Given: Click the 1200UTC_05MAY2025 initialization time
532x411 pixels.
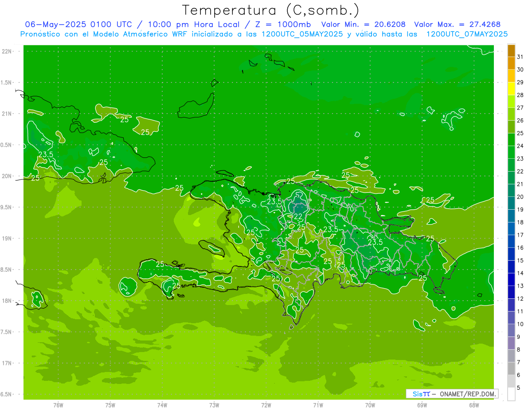Looking at the screenshot, I should (302, 34).
